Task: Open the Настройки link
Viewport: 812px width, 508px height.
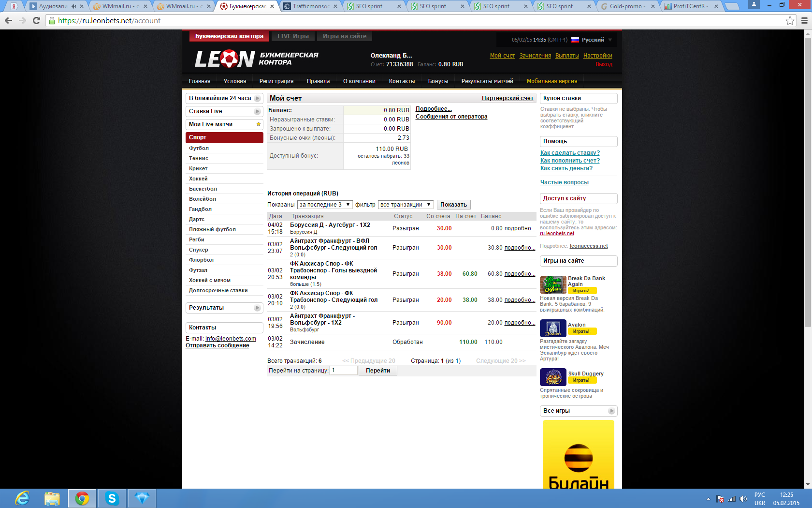Action: 597,56
